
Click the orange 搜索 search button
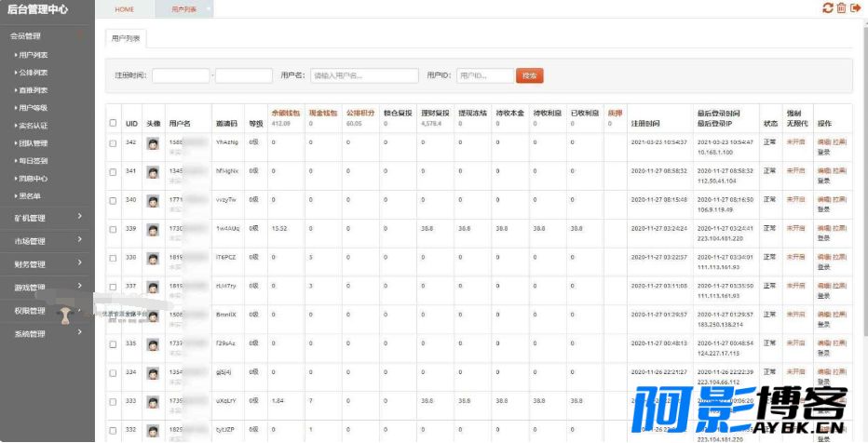tap(530, 75)
